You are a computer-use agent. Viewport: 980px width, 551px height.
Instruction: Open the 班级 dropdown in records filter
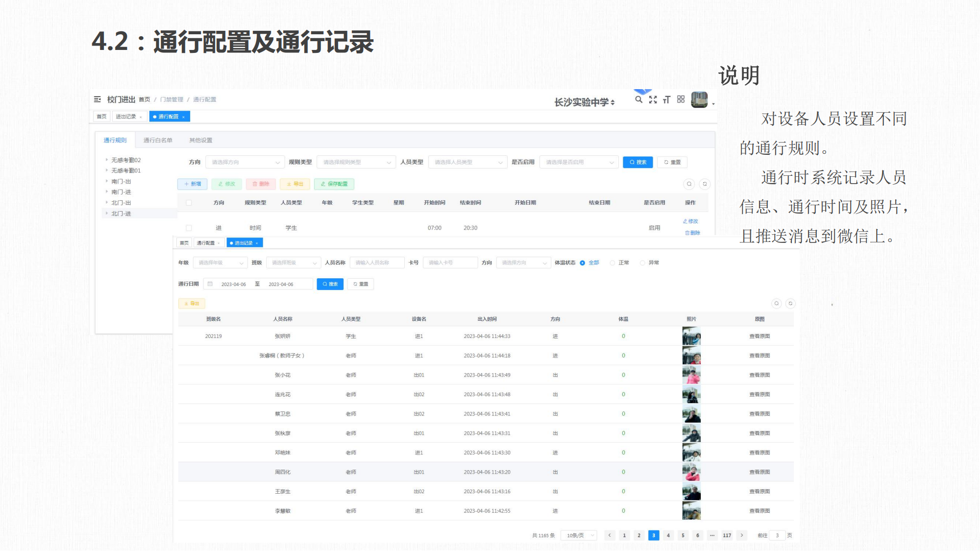tap(294, 263)
